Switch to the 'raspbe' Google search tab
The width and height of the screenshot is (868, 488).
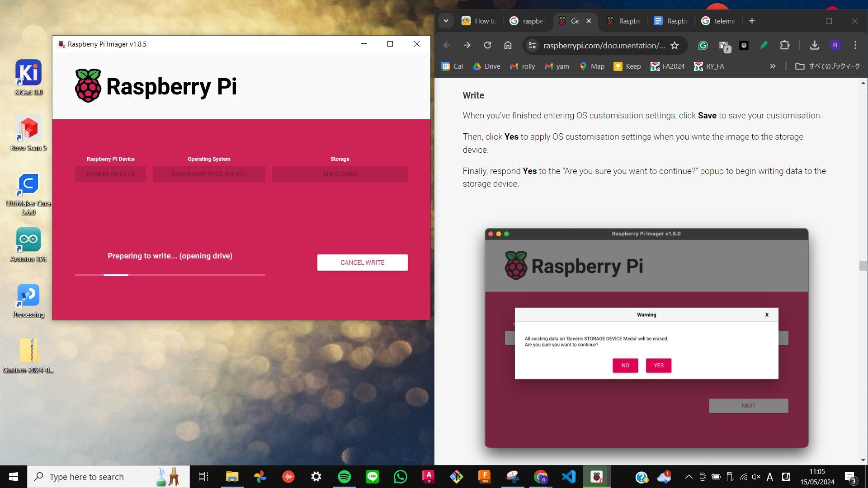[527, 21]
